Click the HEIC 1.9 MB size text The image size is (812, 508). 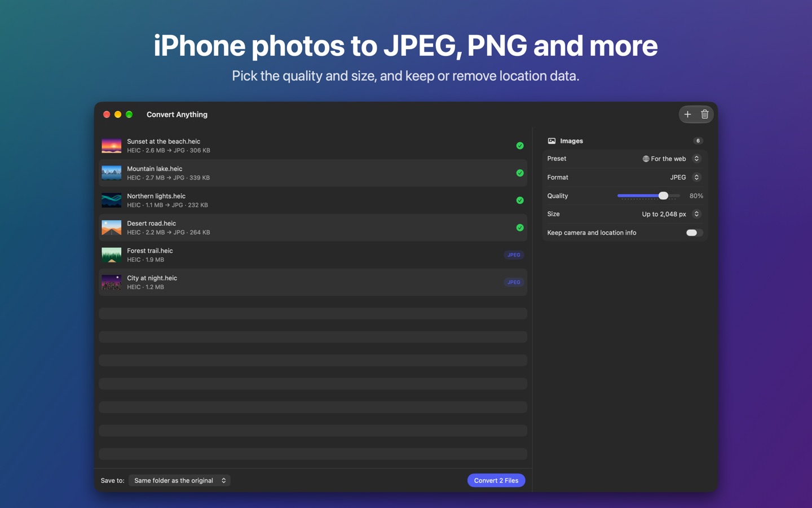pos(145,260)
